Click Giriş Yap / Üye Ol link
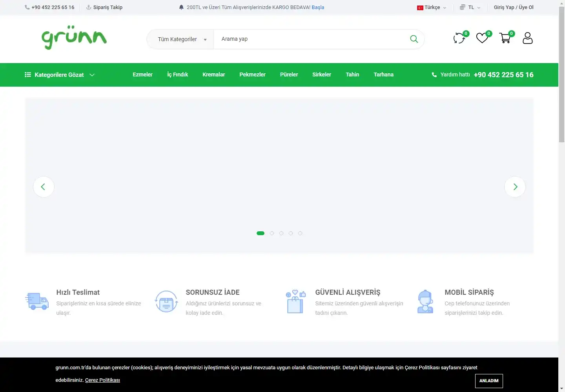This screenshot has height=392, width=565. click(514, 7)
